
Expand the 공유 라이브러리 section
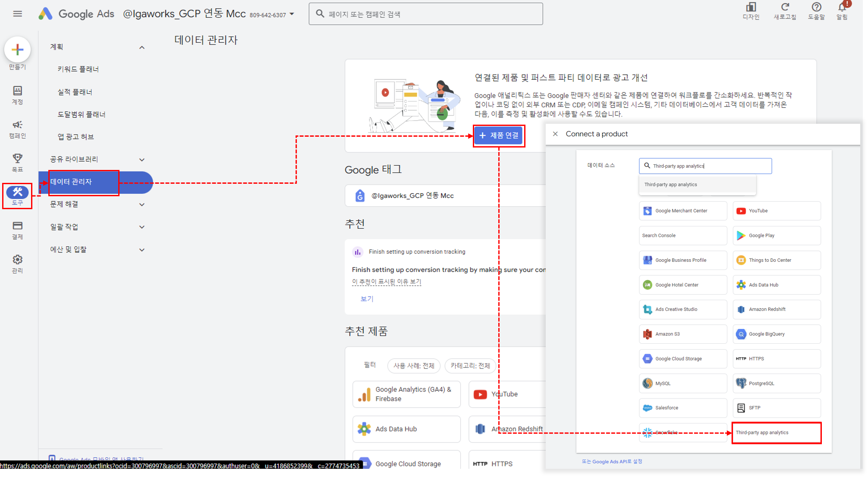click(x=142, y=159)
